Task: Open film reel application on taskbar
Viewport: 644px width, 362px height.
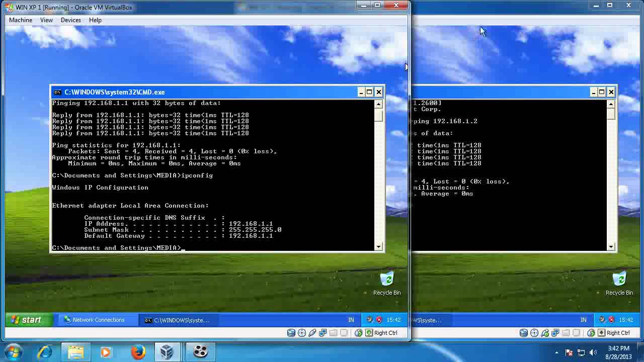Action: [200, 352]
